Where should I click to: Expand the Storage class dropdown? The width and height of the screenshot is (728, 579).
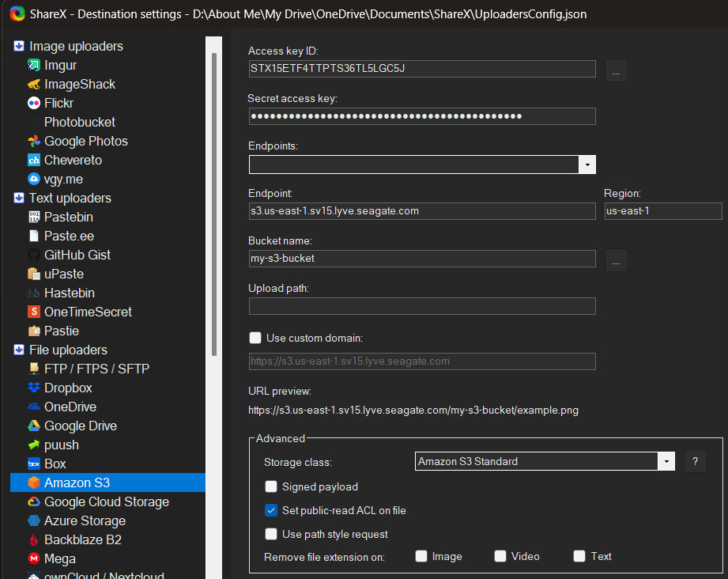pyautogui.click(x=666, y=462)
